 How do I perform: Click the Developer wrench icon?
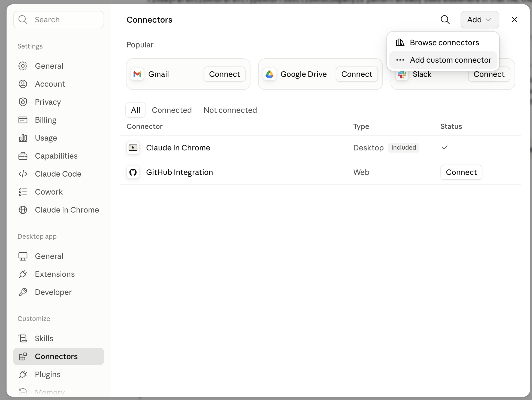[23, 292]
